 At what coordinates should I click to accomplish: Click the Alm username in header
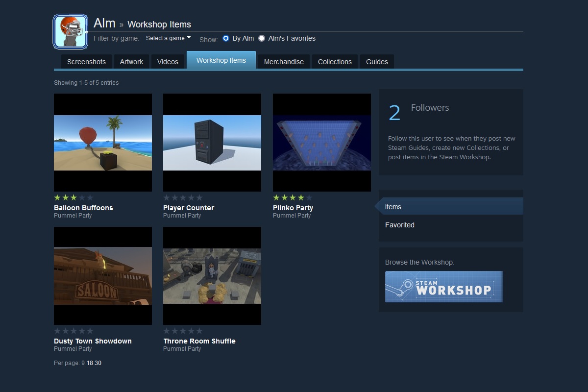click(x=104, y=23)
